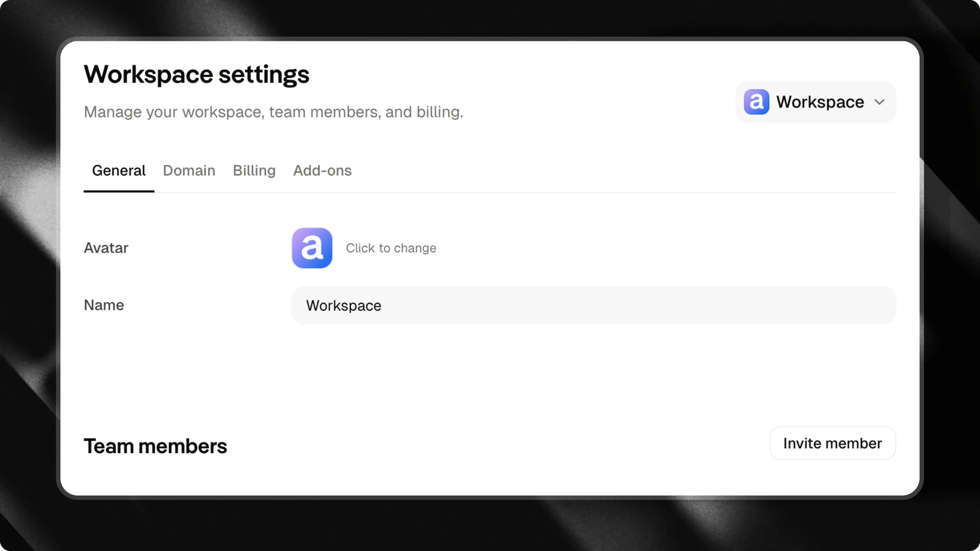980x551 pixels.
Task: Switch to the Domain tab
Action: pyautogui.click(x=189, y=171)
